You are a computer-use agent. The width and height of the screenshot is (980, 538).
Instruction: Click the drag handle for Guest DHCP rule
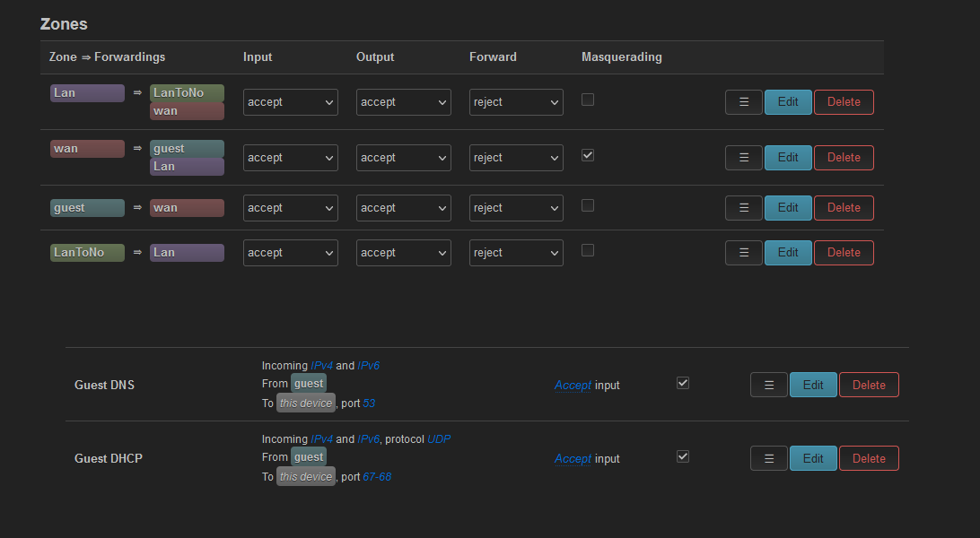[768, 459]
